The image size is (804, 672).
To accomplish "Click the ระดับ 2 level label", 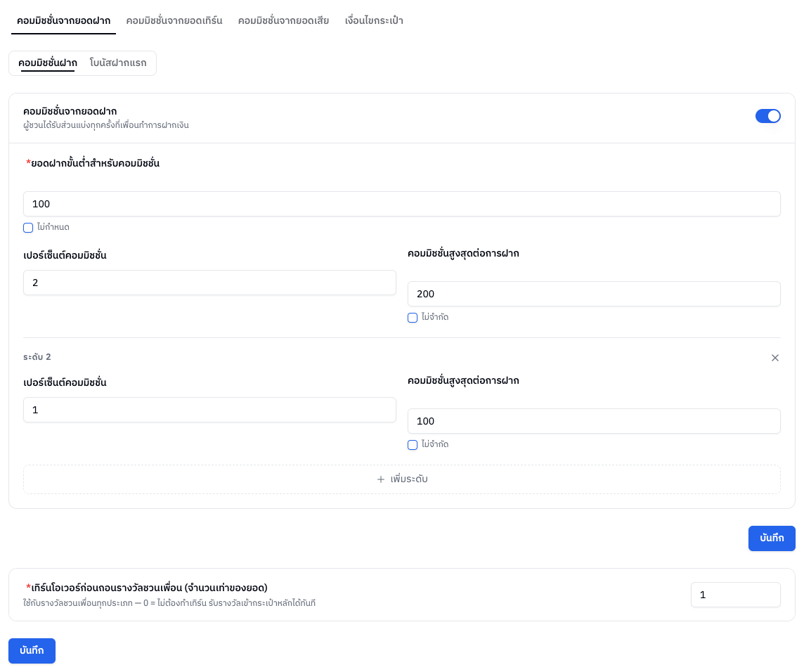I will (x=37, y=357).
